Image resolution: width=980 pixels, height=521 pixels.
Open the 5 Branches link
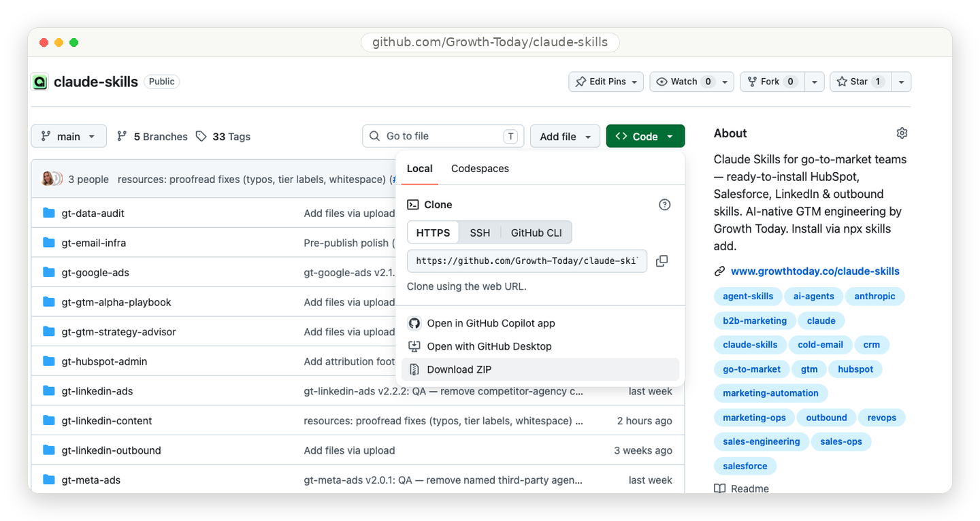coord(152,137)
